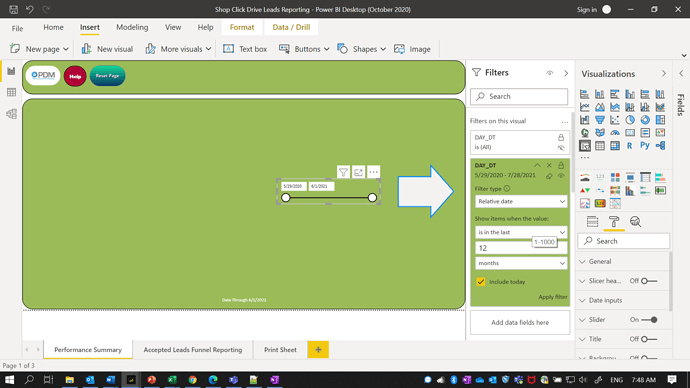Open the Analytics magnifier pane icon

pyautogui.click(x=635, y=222)
